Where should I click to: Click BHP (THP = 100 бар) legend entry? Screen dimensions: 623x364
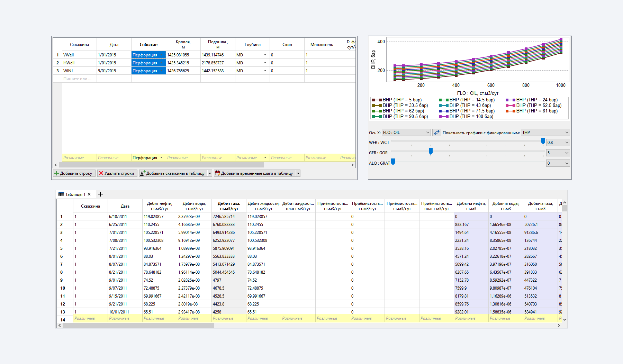point(466,117)
